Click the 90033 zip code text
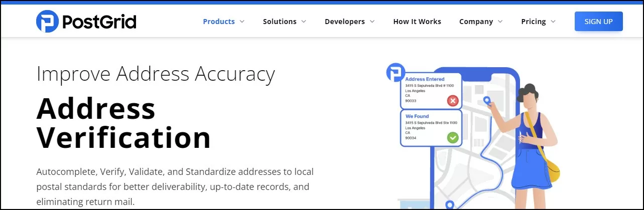This screenshot has height=210, width=644. pos(411,101)
